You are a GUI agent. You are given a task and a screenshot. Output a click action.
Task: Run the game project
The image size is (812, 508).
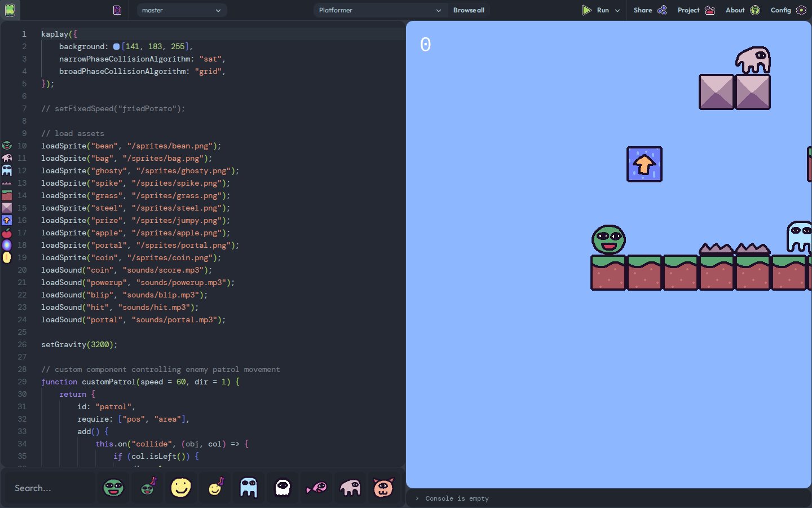pos(595,10)
